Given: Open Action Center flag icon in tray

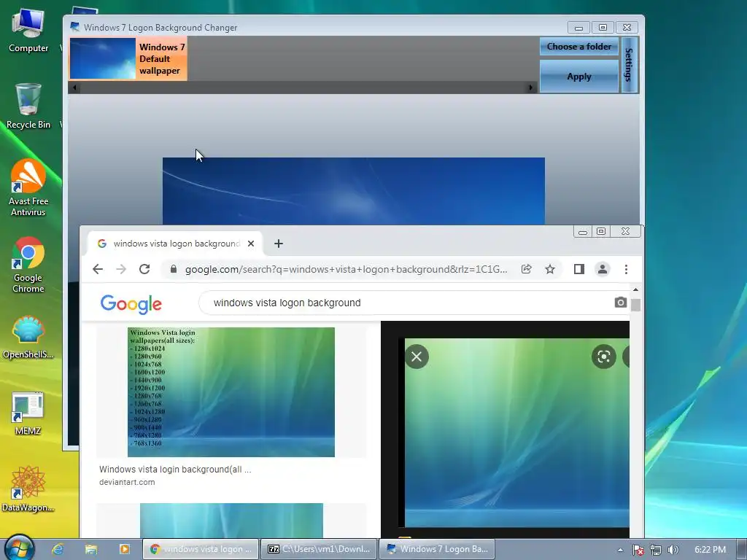Looking at the screenshot, I should (638, 550).
